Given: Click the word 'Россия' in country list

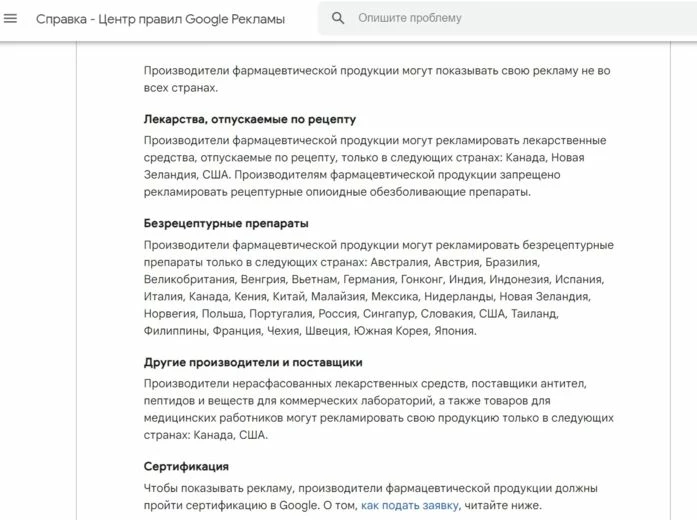Looking at the screenshot, I should [x=337, y=314].
